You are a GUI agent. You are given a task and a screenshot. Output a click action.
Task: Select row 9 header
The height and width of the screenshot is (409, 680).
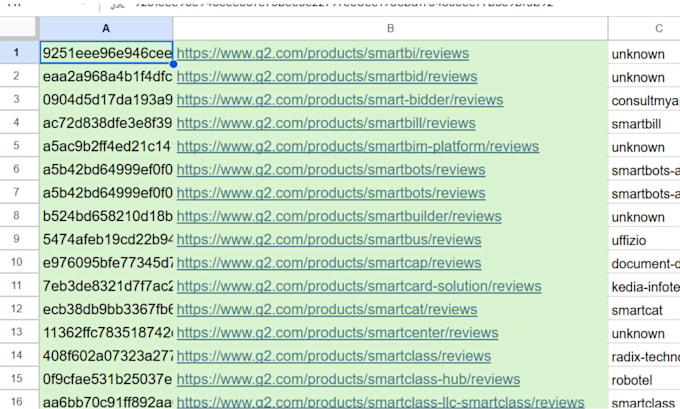tap(19, 239)
